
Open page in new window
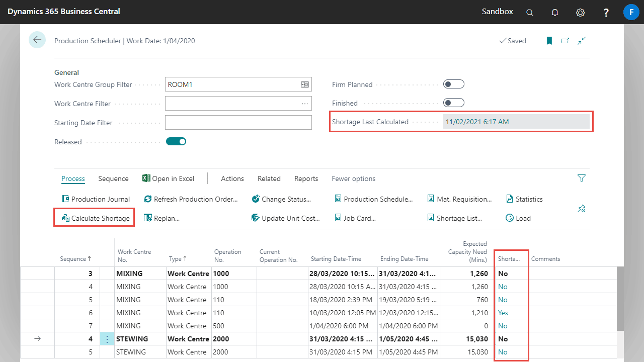[x=565, y=41]
